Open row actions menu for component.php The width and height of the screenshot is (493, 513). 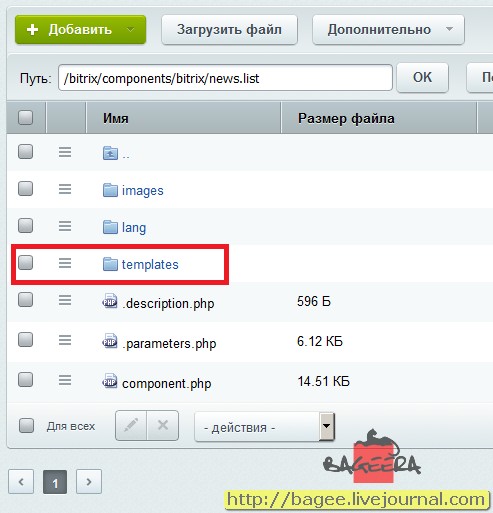(65, 380)
